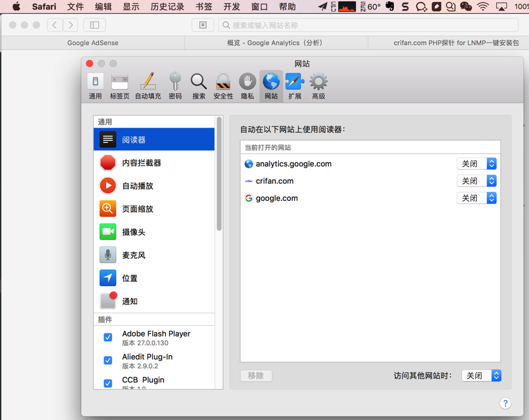Click the Evernote elephant menu bar icon

coord(390,7)
